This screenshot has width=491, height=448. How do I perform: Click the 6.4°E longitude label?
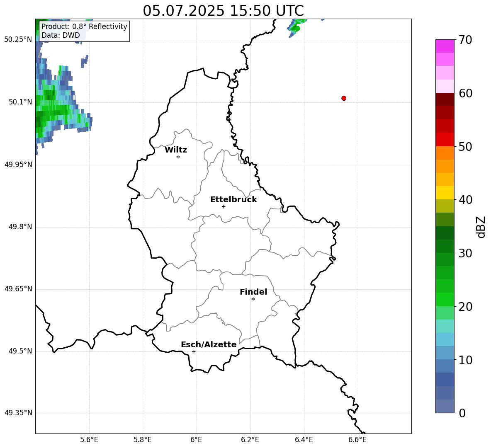pos(304,440)
